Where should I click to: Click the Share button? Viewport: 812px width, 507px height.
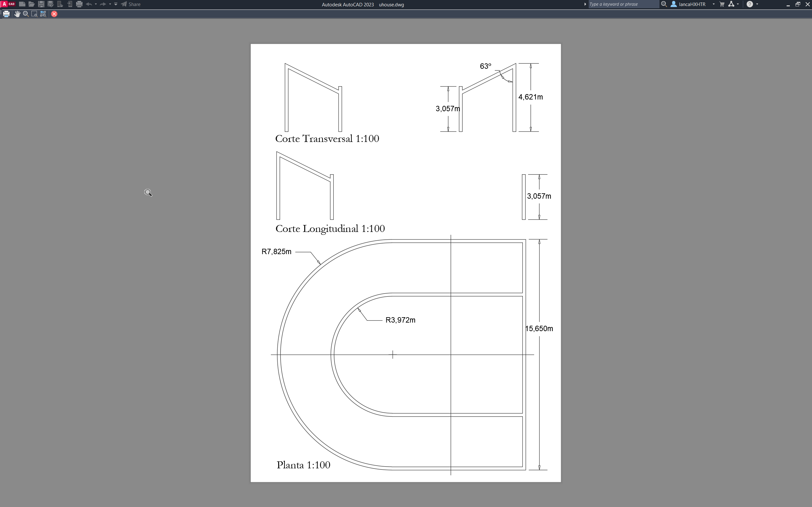131,4
